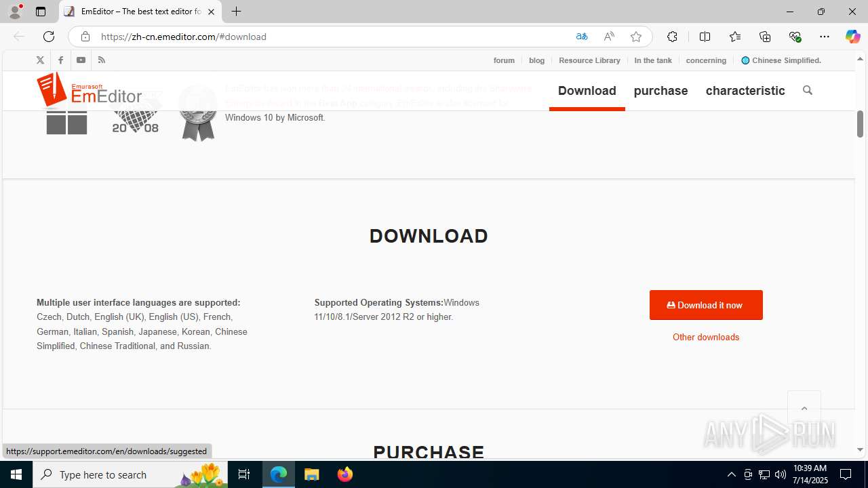Open the Facebook social icon
Screen dimensions: 868x488
pos(60,60)
